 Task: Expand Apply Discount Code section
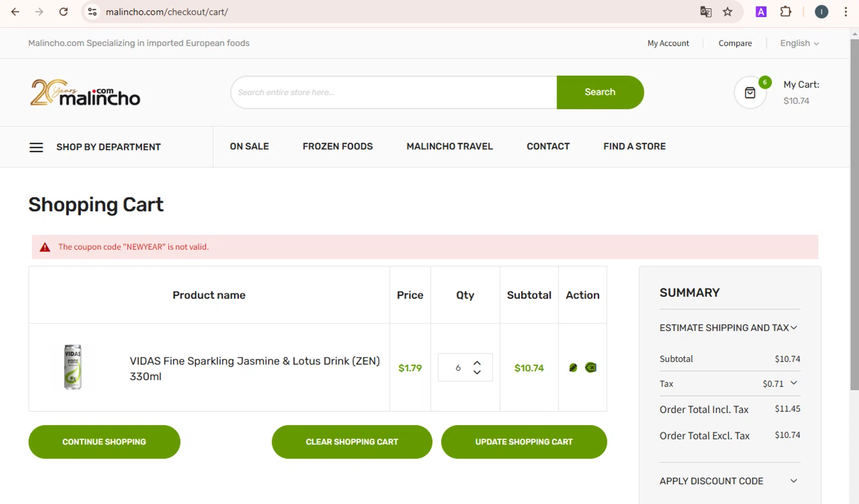(x=728, y=481)
